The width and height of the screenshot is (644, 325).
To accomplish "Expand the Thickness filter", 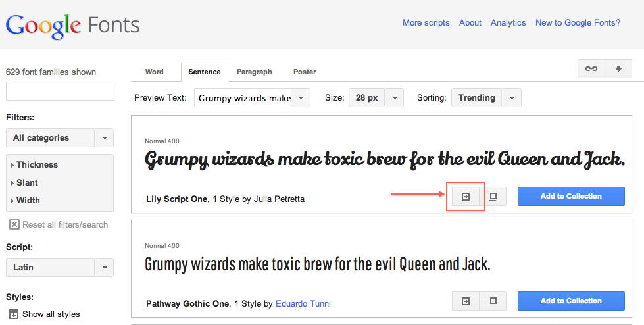I will tap(37, 165).
